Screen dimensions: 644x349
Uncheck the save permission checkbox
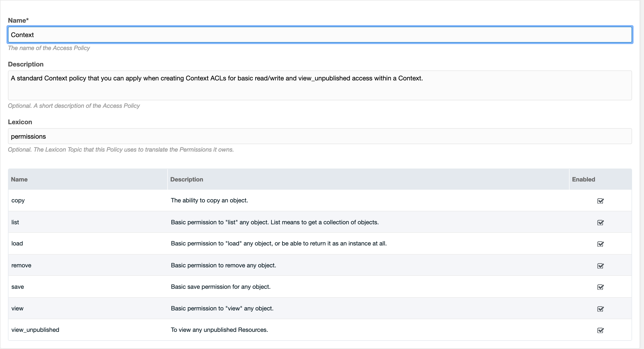pyautogui.click(x=601, y=287)
